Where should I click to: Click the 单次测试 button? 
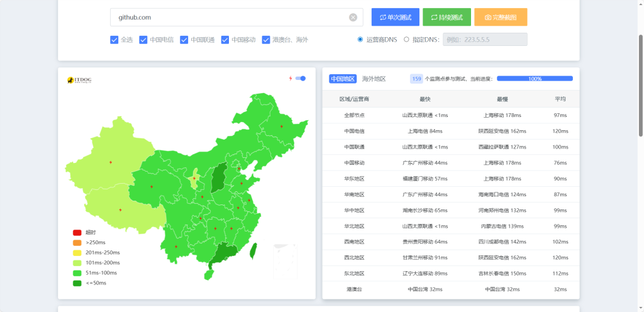click(396, 17)
